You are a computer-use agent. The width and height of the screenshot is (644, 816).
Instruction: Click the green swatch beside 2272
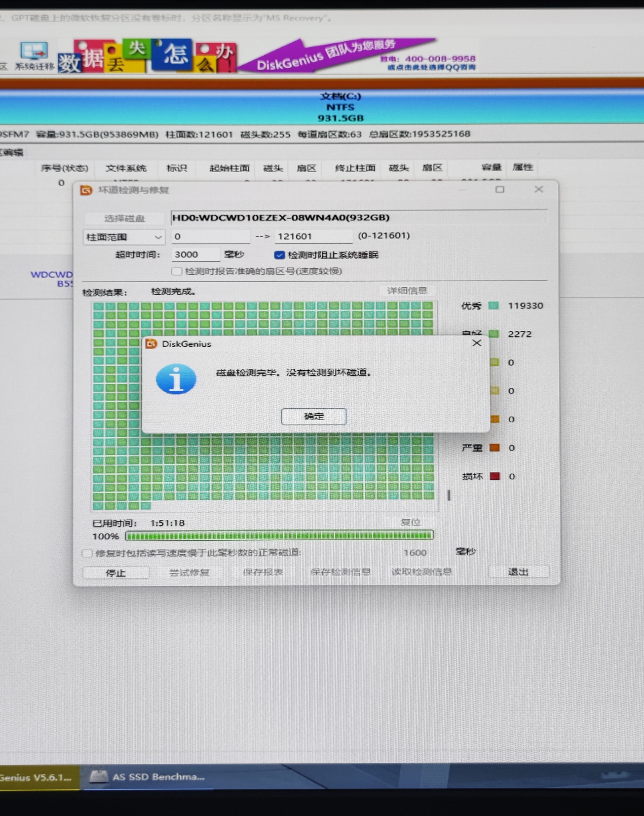(493, 334)
